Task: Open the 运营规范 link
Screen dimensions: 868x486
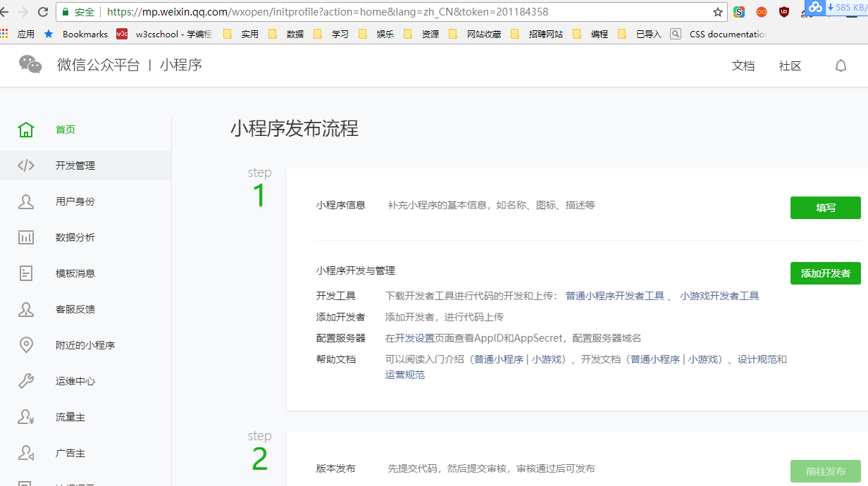Action: click(x=405, y=375)
